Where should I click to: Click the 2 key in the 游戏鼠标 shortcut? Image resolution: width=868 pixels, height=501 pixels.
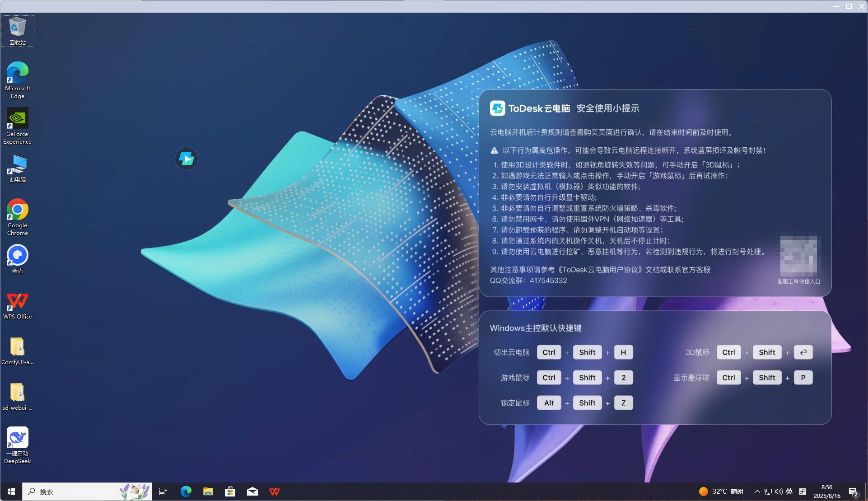click(x=623, y=378)
